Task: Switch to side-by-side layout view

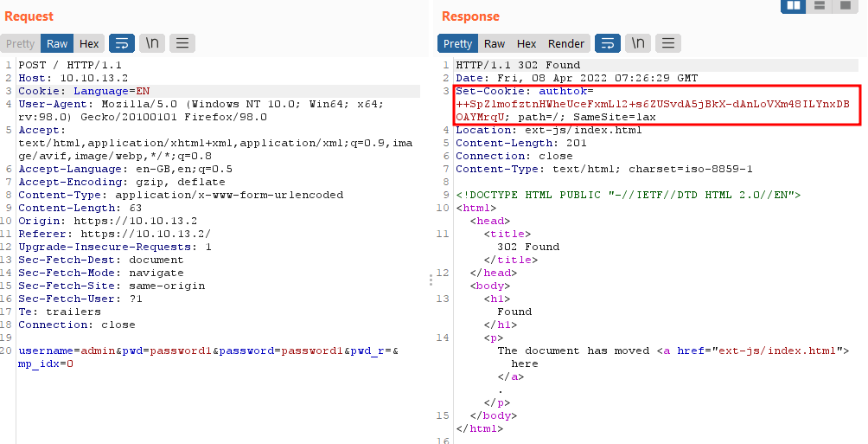Action: (795, 6)
